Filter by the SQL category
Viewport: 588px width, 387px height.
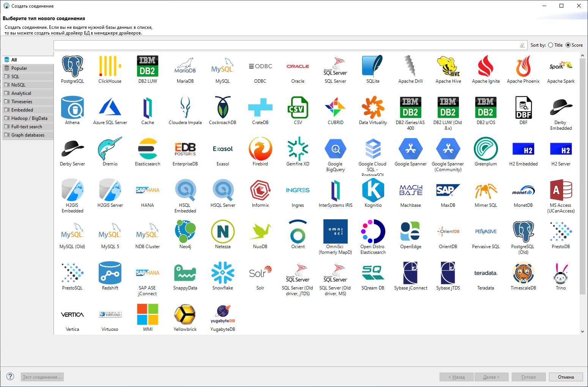pos(28,77)
